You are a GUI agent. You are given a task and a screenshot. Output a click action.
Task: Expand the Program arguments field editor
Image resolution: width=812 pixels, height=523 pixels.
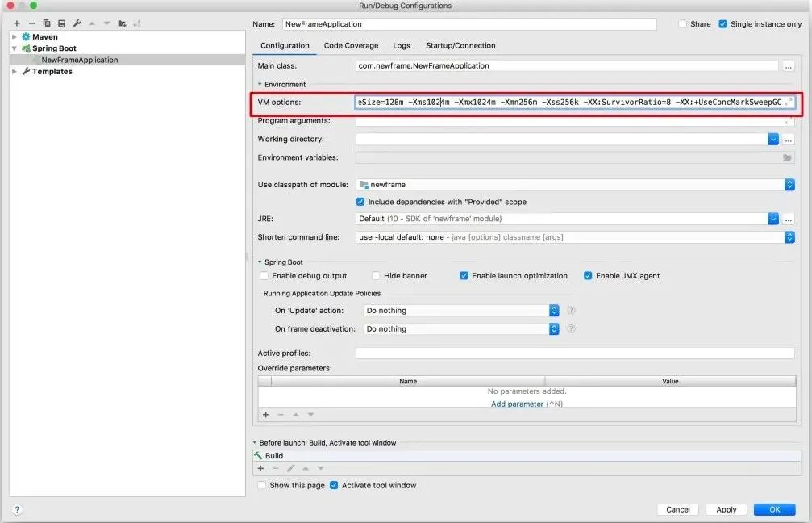click(x=788, y=121)
